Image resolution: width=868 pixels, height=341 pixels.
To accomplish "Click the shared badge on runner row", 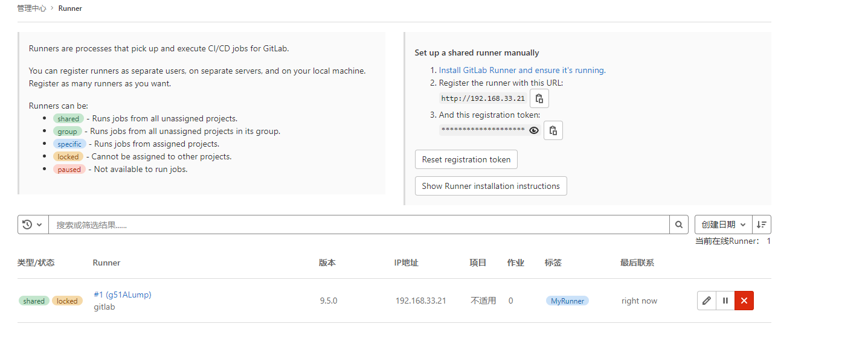I will (34, 301).
